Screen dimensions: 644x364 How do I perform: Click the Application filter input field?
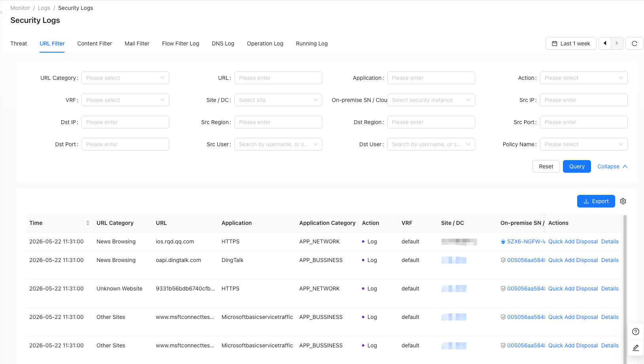[431, 78]
